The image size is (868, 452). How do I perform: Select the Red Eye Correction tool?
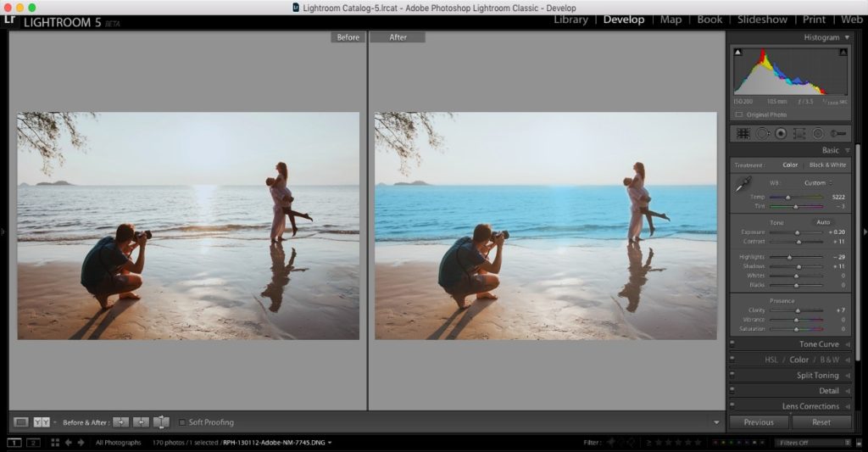click(781, 133)
